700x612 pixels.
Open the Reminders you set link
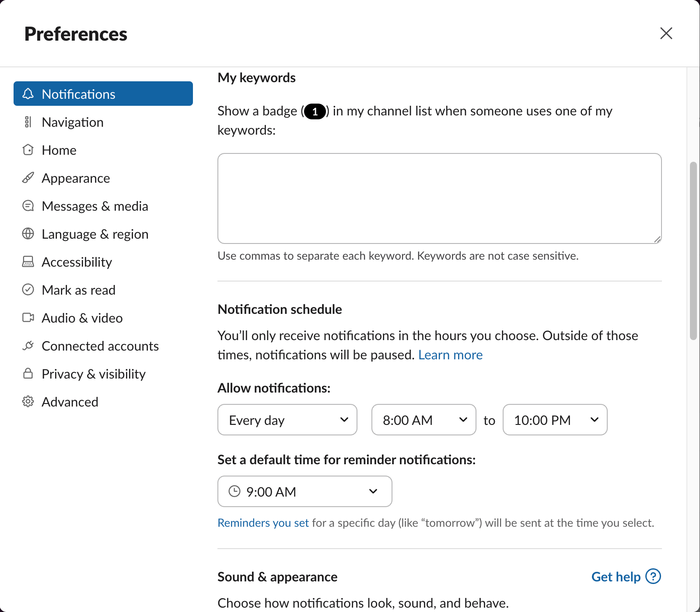pos(263,523)
